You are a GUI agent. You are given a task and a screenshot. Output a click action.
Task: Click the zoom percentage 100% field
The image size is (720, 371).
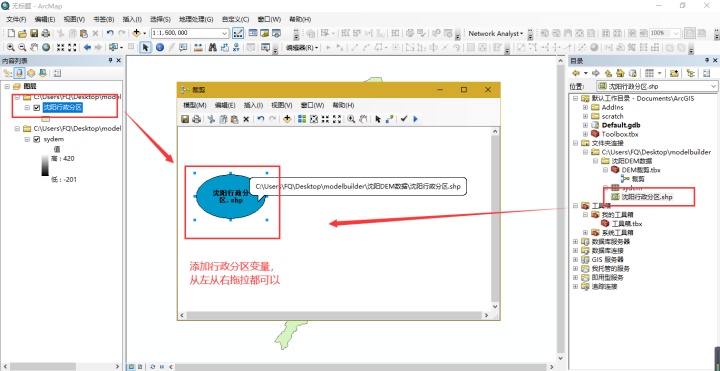664,34
